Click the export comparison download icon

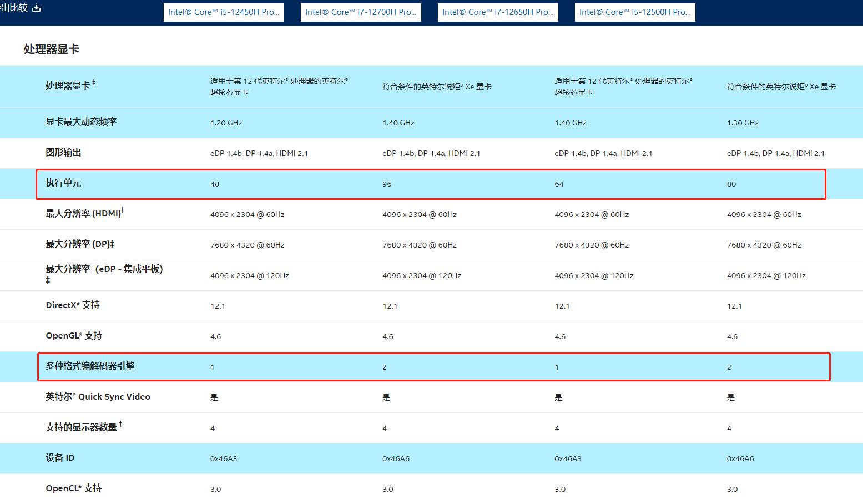pyautogui.click(x=36, y=8)
